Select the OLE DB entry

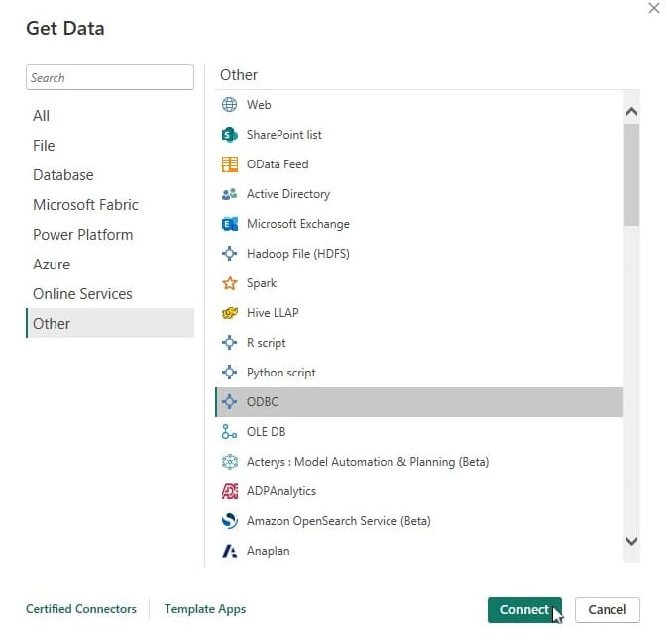point(419,432)
